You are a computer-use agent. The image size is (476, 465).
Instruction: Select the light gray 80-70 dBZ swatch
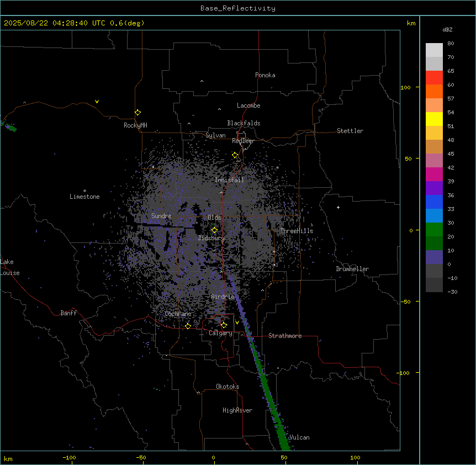click(x=434, y=50)
